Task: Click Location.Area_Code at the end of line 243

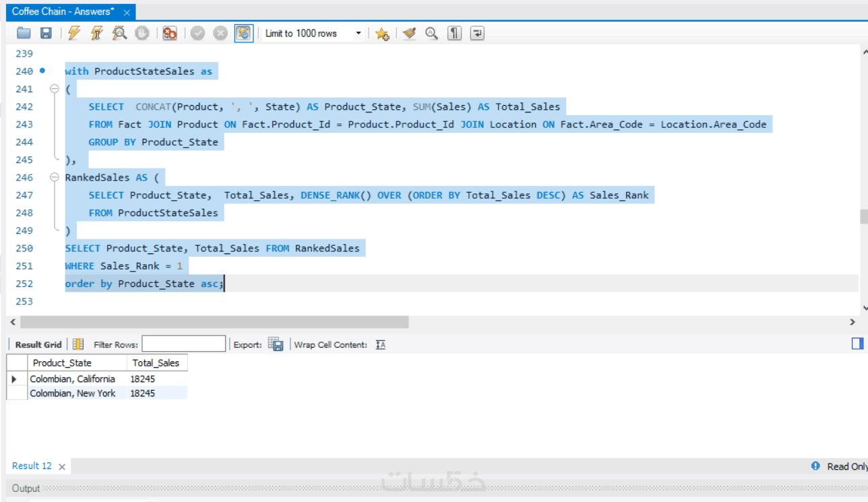Action: [714, 124]
